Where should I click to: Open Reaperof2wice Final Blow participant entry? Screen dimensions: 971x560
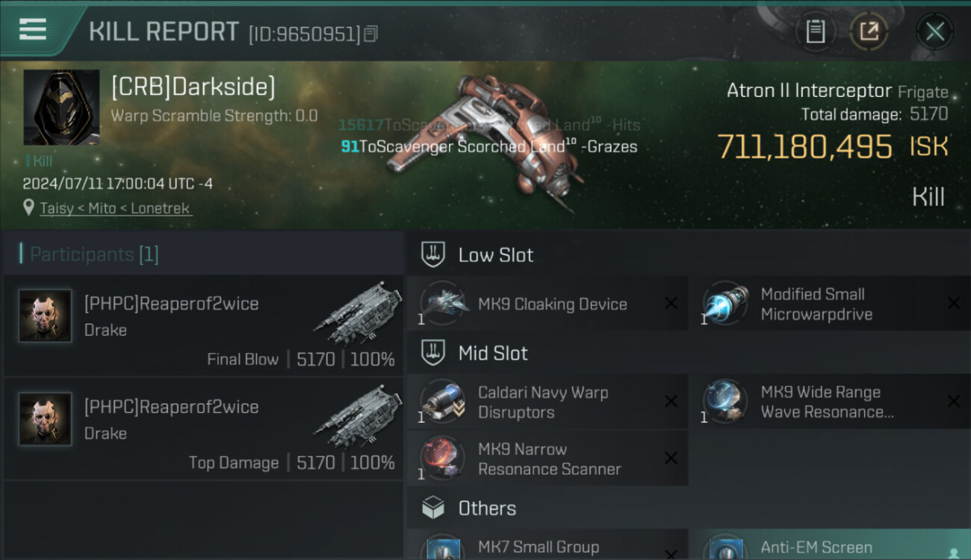(x=203, y=326)
